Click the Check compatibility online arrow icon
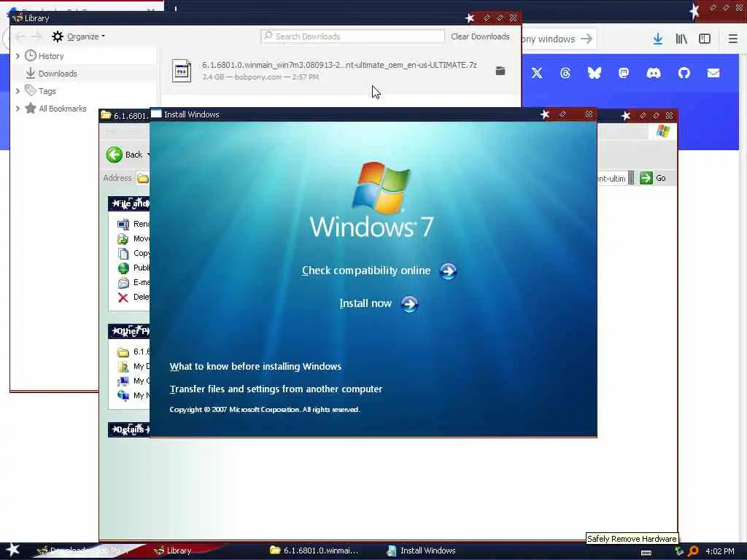747x560 pixels. click(448, 271)
